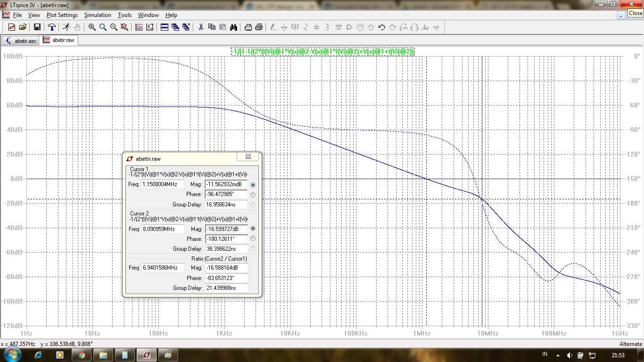The height and width of the screenshot is (362, 644).
Task: Click the Zoom out magnifier icon
Action: tap(114, 27)
